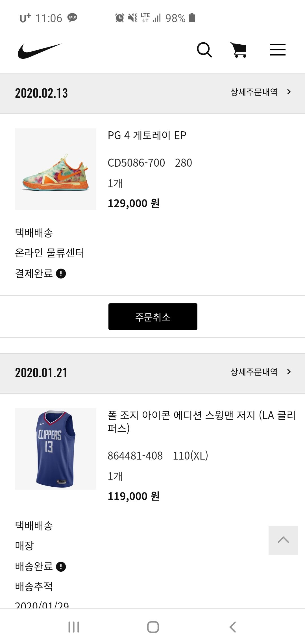Open Clippers jersey product thumbnail
This screenshot has width=305, height=644.
(56, 449)
